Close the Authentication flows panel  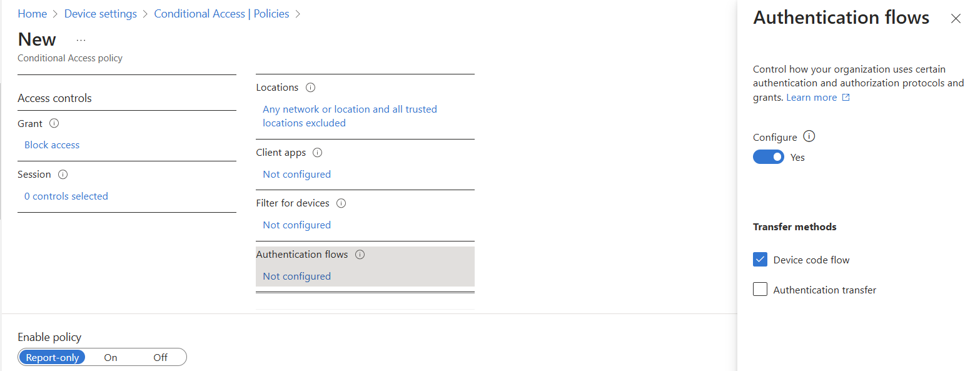tap(956, 18)
